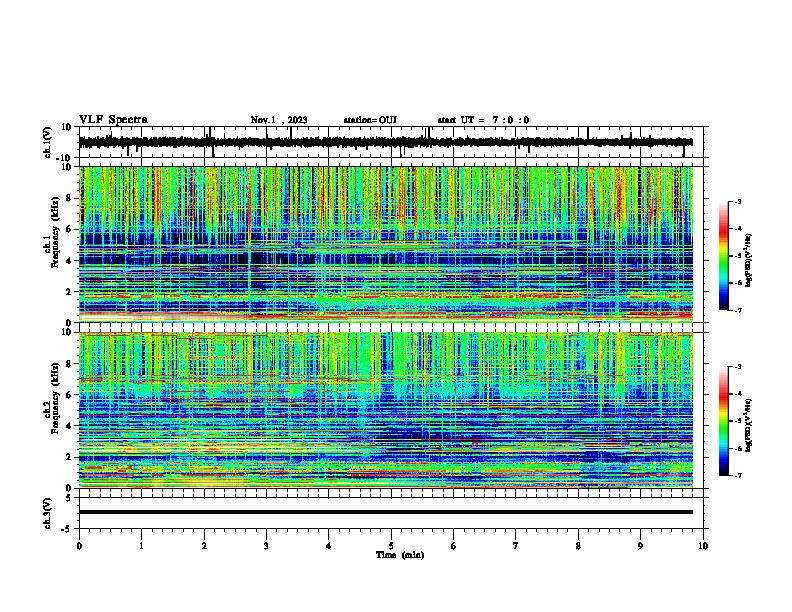Screen dimensions: 792x612
Task: Click inside the ch.2 spectrogram panel
Action: click(x=386, y=410)
